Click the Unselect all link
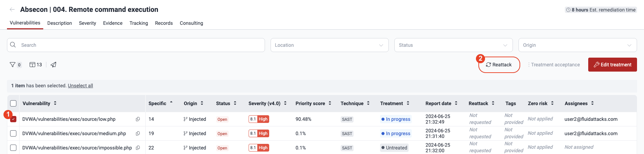Viewport: 644px width, 154px height. [x=81, y=86]
